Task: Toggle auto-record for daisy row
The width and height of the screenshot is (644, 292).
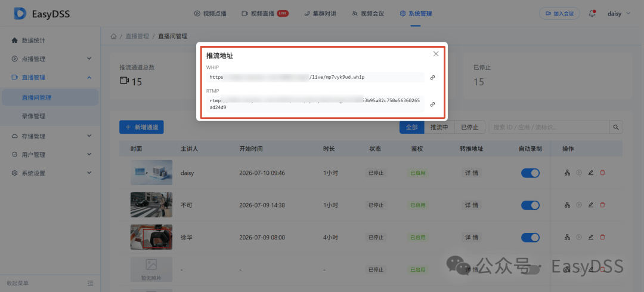Action: [530, 173]
